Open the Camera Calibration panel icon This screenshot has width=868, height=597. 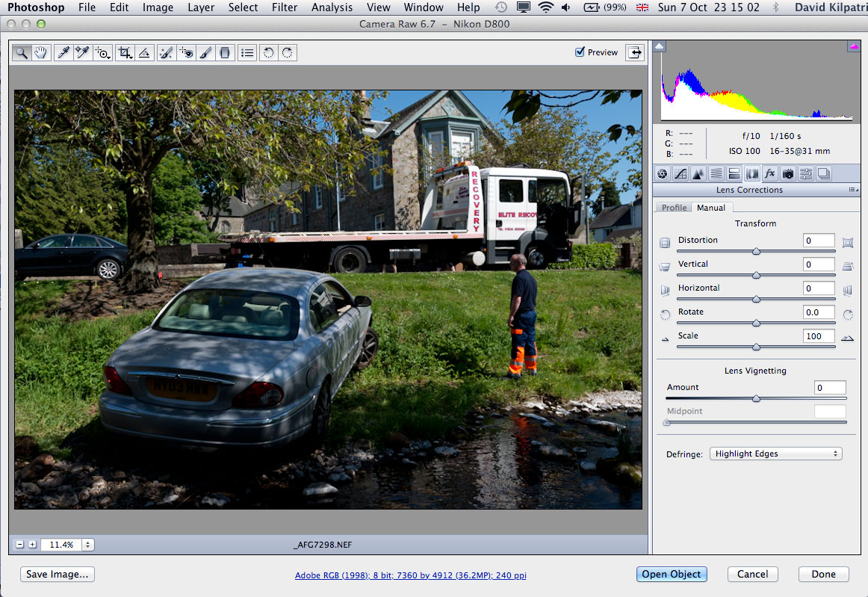pos(788,174)
